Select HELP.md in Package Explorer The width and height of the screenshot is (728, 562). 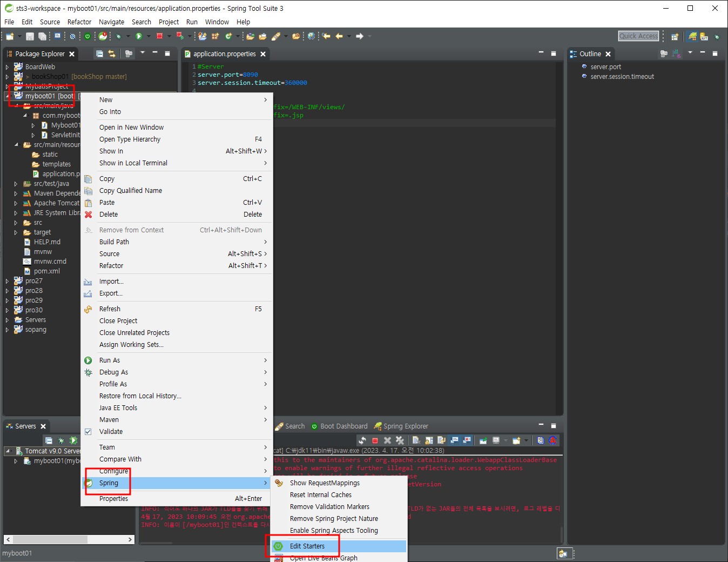coord(47,242)
